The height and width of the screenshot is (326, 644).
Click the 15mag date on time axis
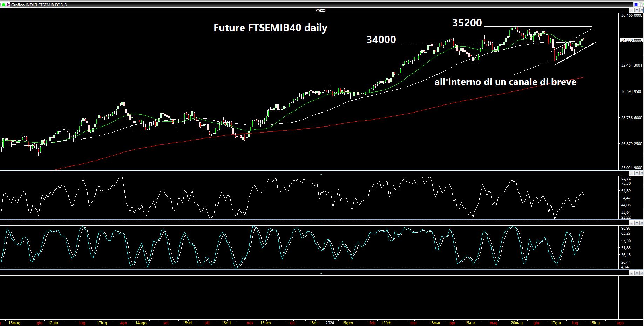point(14,323)
